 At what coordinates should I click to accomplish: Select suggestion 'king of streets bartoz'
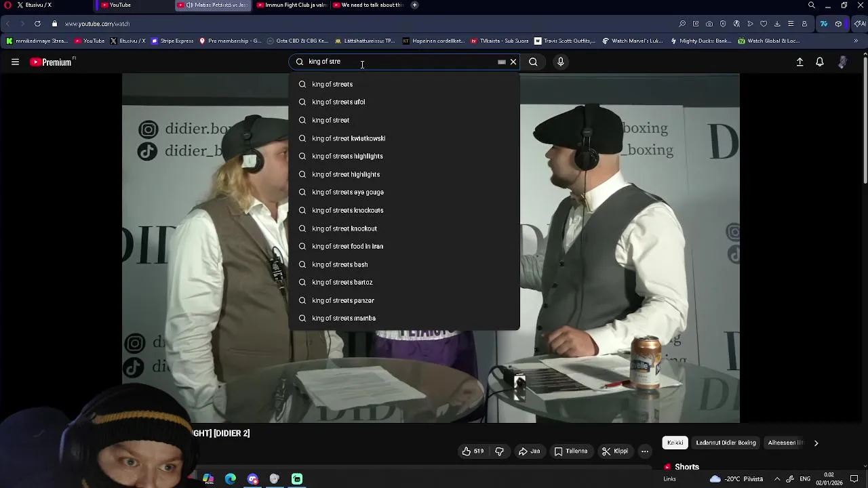click(404, 282)
